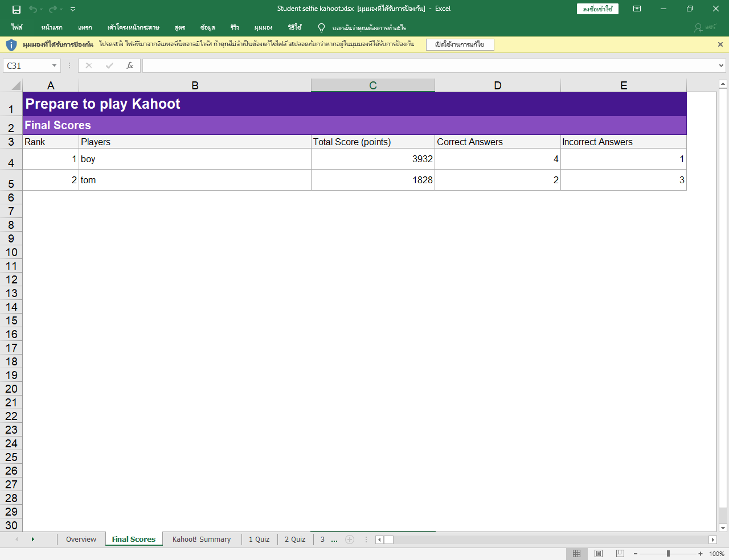Click zoom out minus icon
The image size is (729, 560).
[636, 554]
